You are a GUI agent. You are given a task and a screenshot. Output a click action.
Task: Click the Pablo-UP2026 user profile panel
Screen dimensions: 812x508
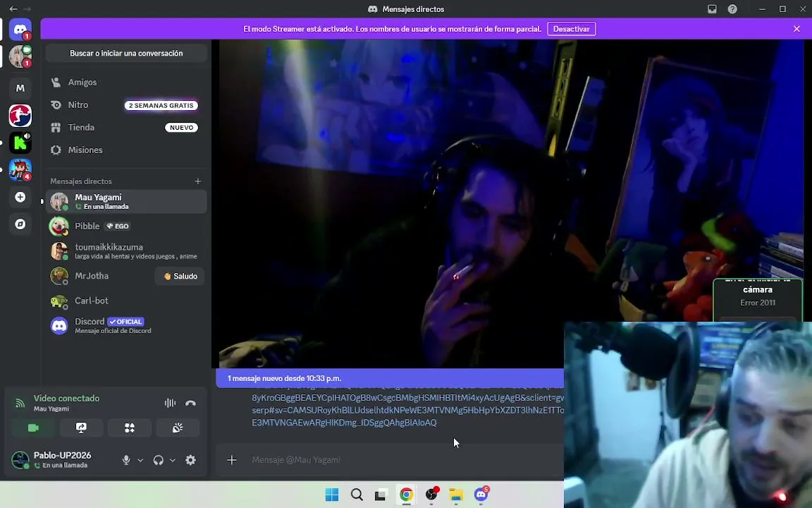tap(62, 460)
